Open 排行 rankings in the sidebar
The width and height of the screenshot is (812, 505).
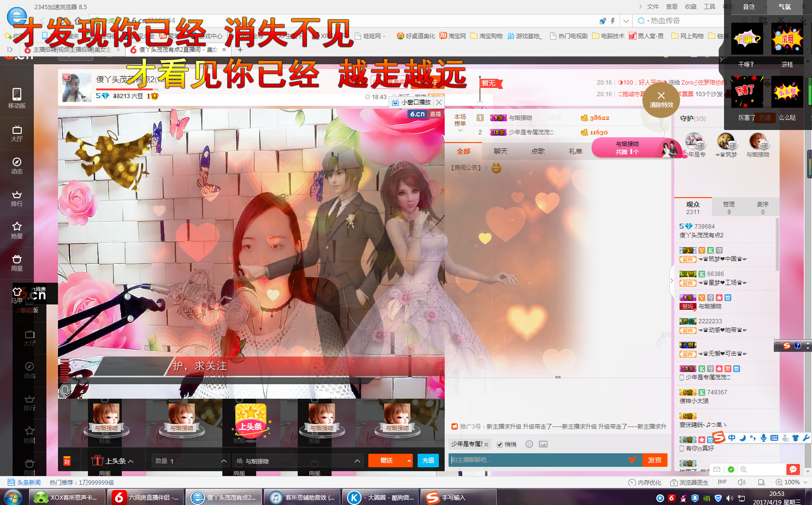16,198
